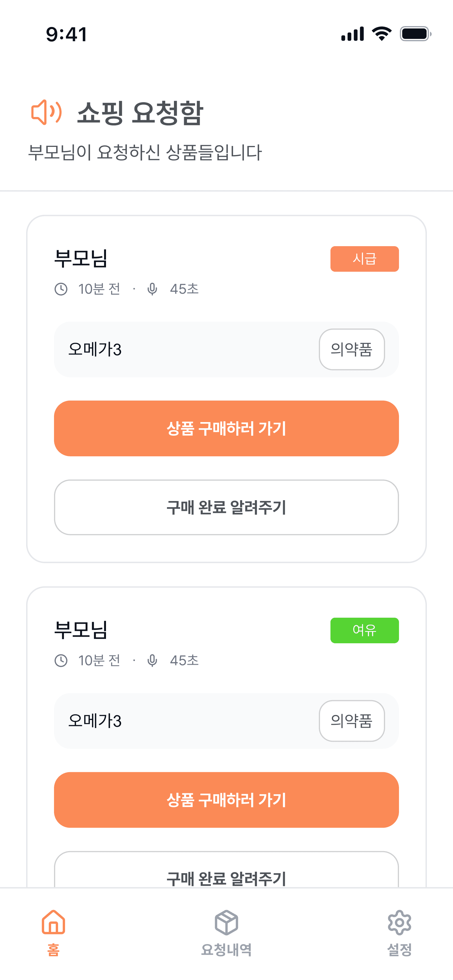The width and height of the screenshot is (453, 980).
Task: Tap microphone icon on the 시급 request card
Action: (x=152, y=289)
